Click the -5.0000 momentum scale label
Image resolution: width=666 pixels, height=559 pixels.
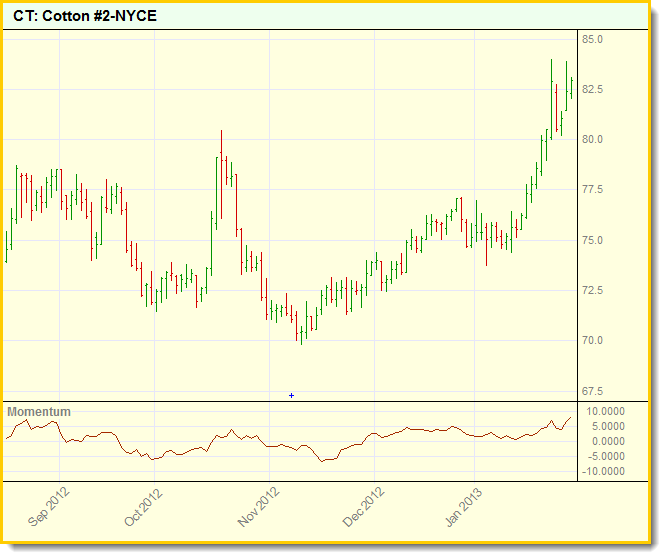(x=607, y=457)
